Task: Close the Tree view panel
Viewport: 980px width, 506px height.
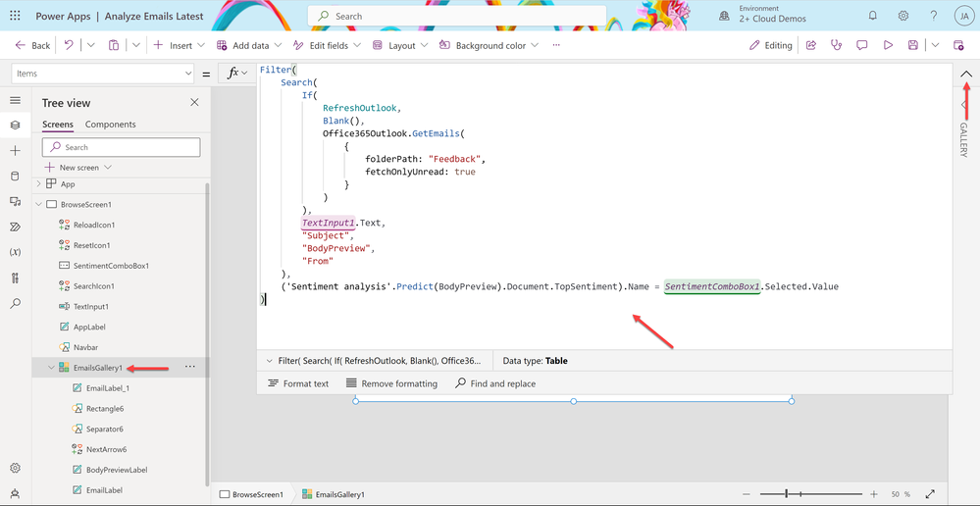Action: point(194,102)
